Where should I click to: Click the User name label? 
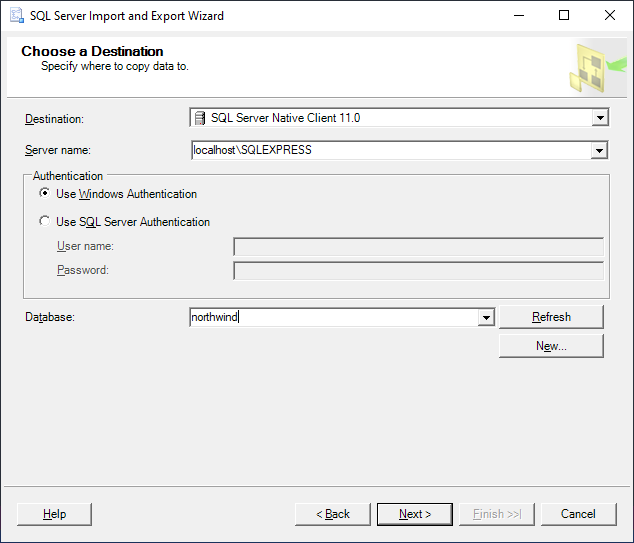tap(85, 246)
